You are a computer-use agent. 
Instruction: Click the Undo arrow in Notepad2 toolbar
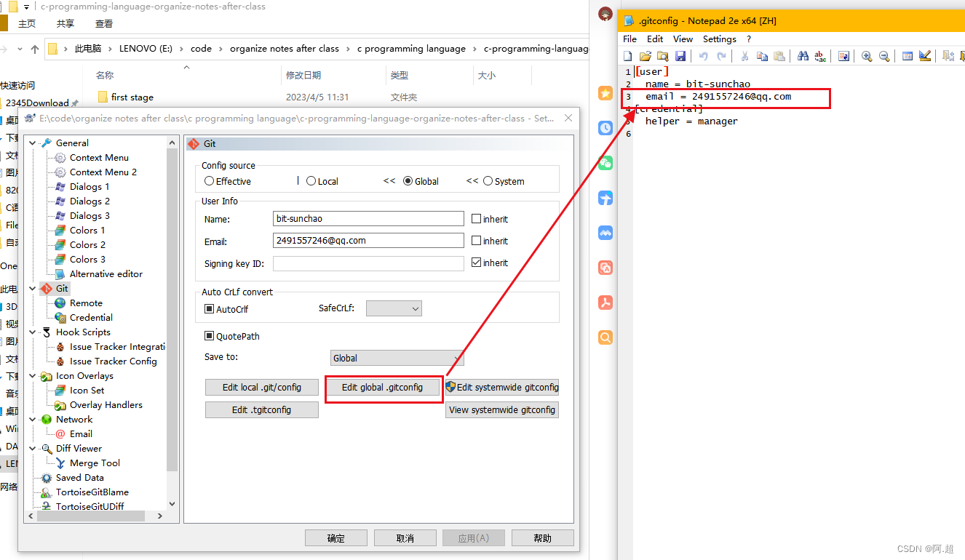point(704,56)
